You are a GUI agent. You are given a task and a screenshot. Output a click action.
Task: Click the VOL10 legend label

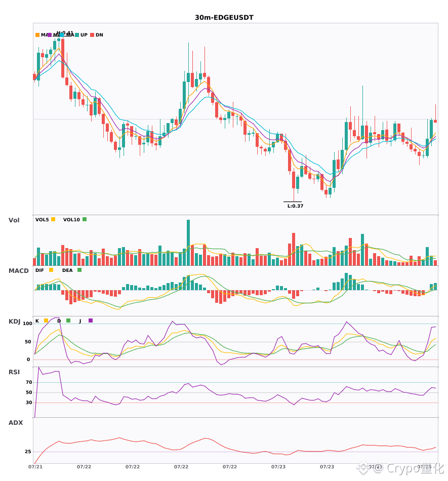(71, 220)
